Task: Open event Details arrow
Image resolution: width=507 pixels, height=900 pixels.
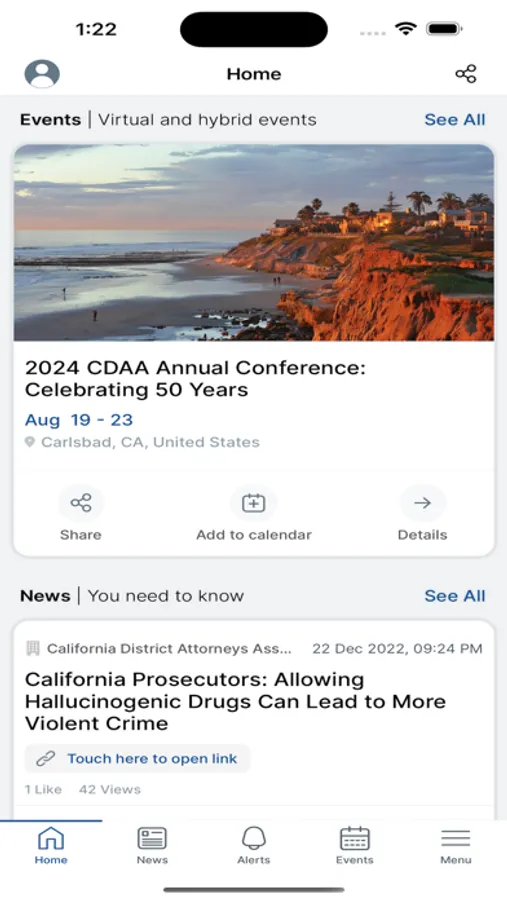Action: coord(423,513)
